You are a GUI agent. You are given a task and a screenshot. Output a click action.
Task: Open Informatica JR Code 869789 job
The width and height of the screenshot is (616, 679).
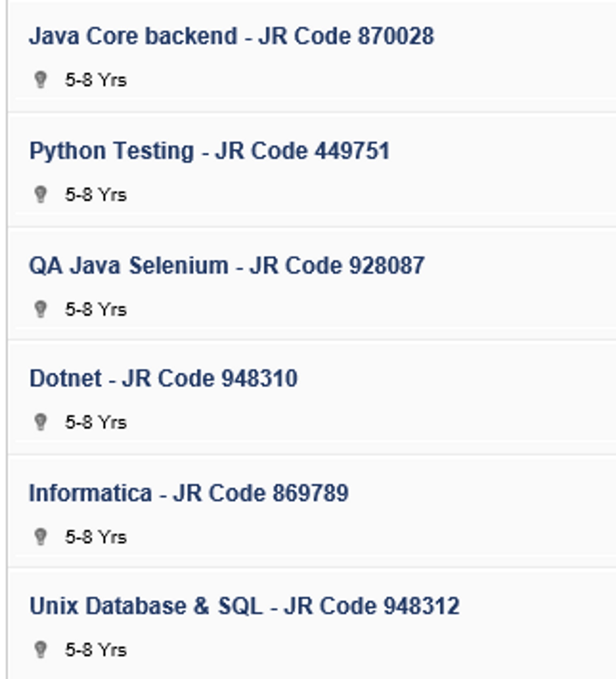click(189, 493)
